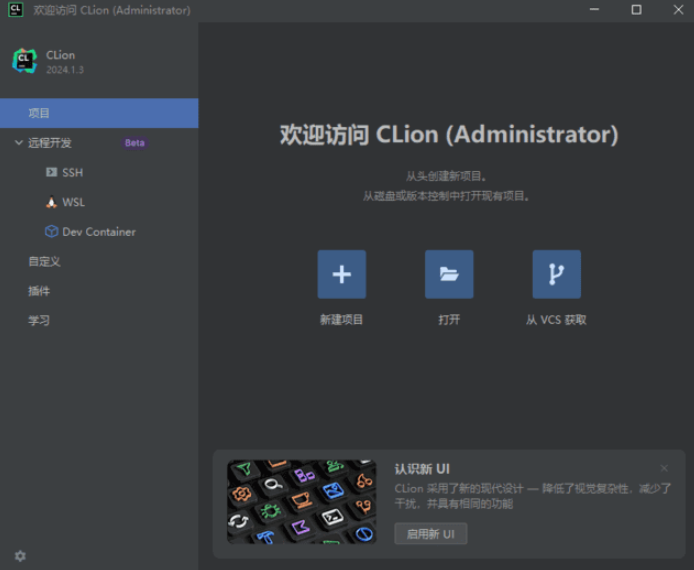Click the WSL penguin icon
Image resolution: width=694 pixels, height=570 pixels.
click(51, 202)
